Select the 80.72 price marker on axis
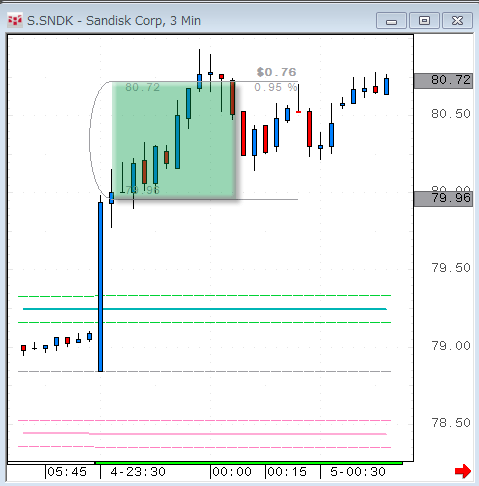This screenshot has height=486, width=479. tap(443, 81)
